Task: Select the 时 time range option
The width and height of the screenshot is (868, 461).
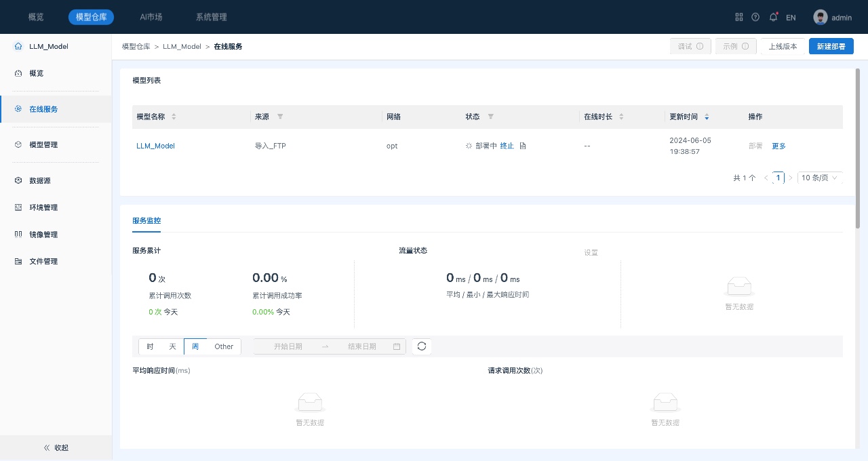Action: click(x=150, y=346)
